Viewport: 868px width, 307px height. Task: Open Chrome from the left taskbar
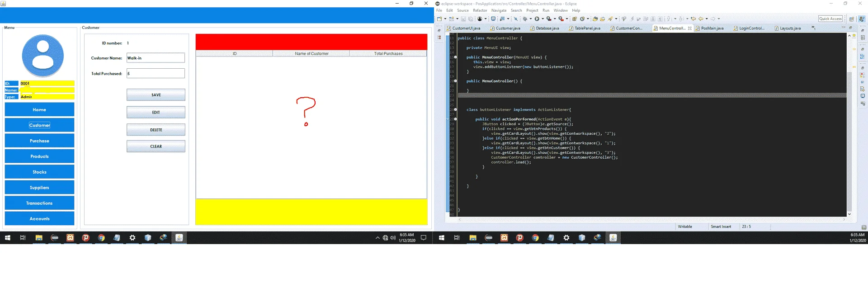[101, 238]
